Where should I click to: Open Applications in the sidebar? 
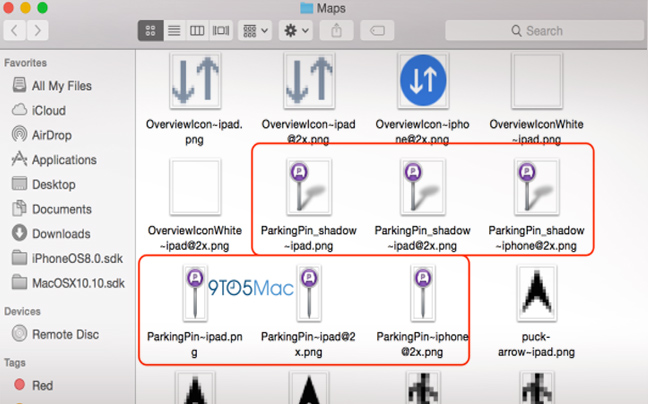coord(54,160)
